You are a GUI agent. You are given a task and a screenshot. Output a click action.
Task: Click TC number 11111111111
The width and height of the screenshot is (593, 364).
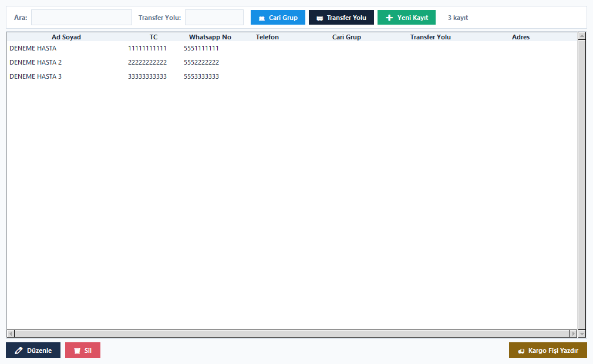pyautogui.click(x=147, y=48)
